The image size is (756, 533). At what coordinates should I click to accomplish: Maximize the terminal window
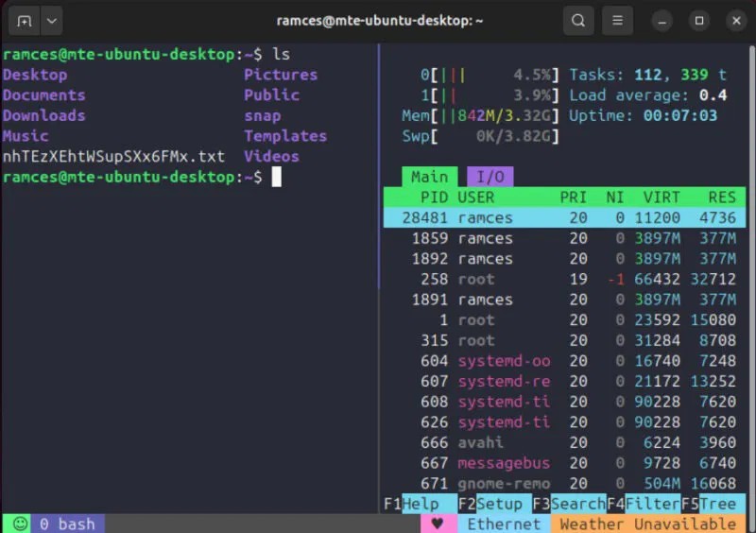coord(698,20)
